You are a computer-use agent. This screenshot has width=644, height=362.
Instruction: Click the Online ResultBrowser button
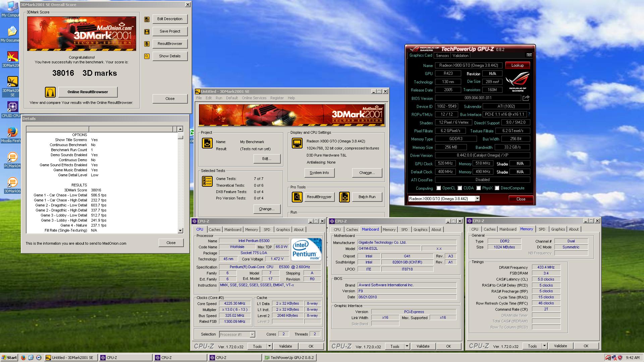tap(88, 92)
